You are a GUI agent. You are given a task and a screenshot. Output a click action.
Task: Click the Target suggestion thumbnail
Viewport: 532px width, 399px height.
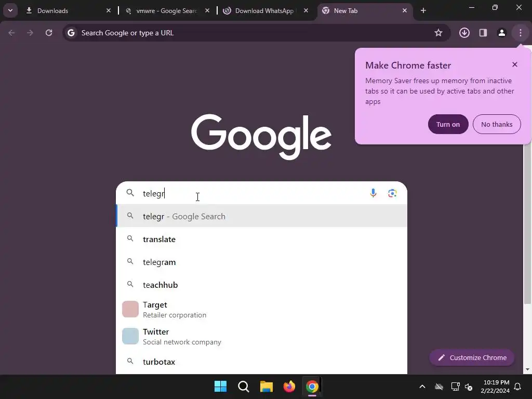130,309
